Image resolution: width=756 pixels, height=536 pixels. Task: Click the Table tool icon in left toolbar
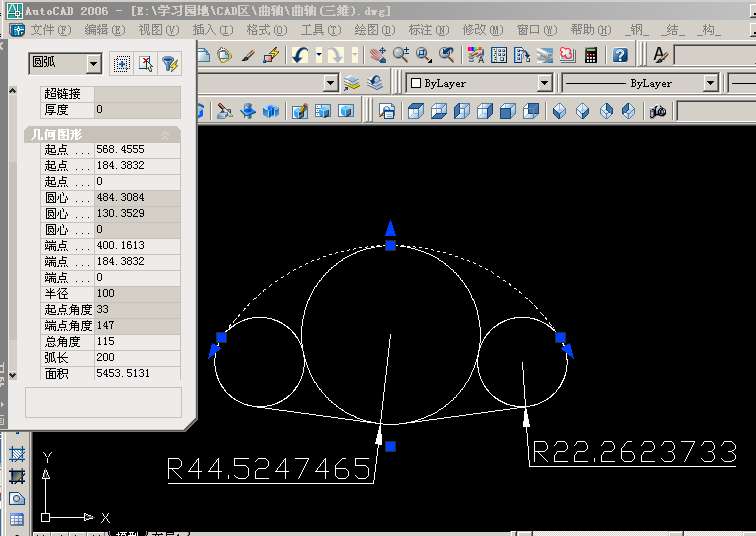tap(17, 520)
